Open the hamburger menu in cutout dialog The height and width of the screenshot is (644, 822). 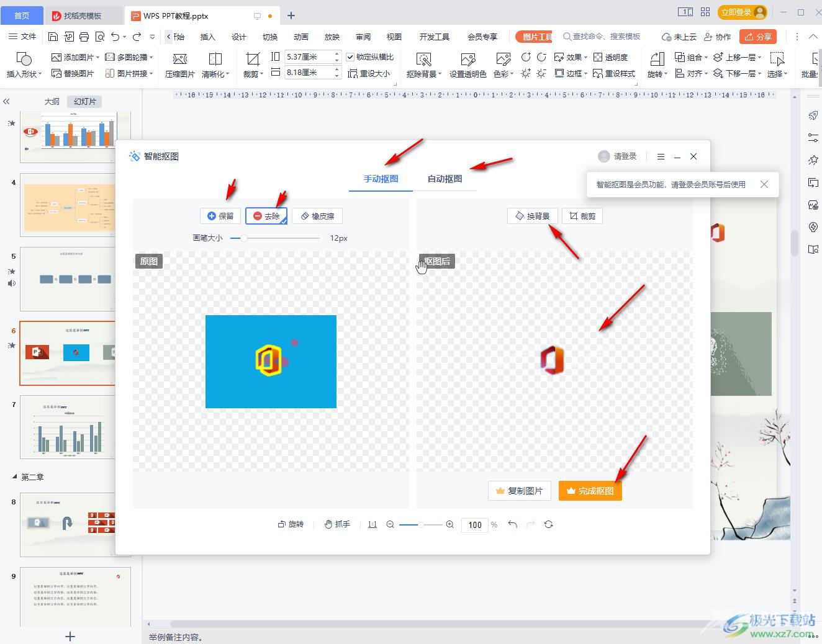point(661,156)
